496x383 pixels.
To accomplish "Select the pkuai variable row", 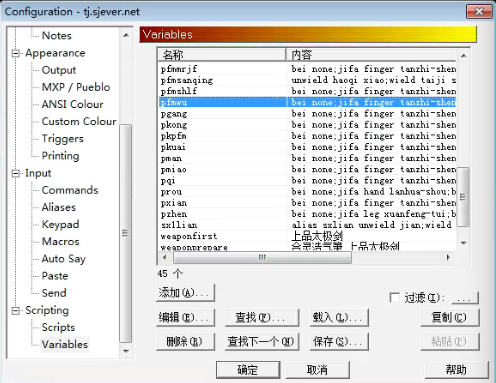I will [x=307, y=147].
